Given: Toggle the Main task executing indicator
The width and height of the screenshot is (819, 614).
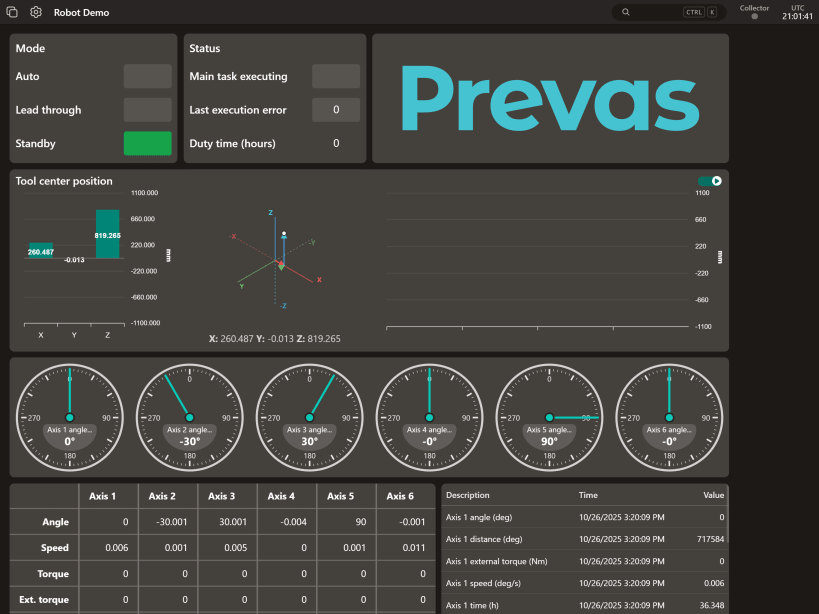Looking at the screenshot, I should tap(336, 76).
